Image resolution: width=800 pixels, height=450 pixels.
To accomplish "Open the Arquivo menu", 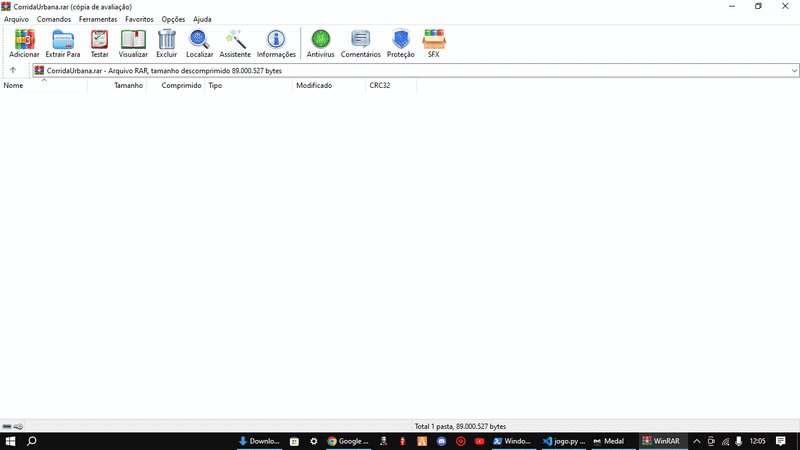I will click(16, 19).
